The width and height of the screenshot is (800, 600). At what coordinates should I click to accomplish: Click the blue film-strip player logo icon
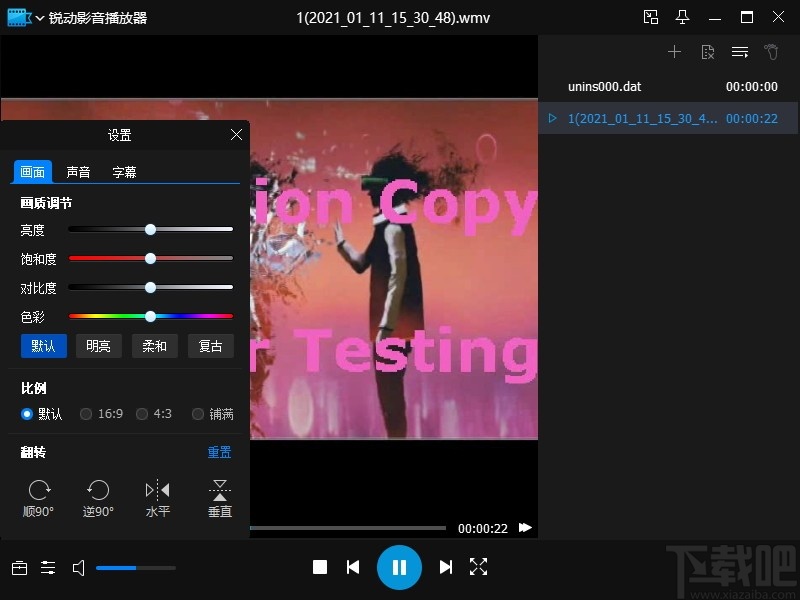click(x=19, y=17)
